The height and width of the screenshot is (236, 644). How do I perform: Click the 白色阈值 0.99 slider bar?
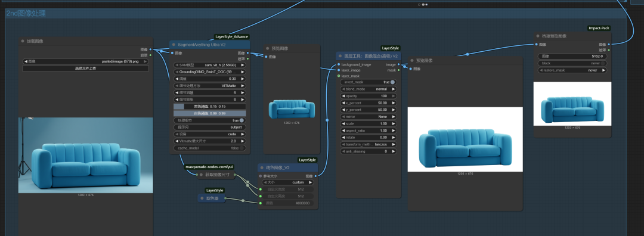coord(209,113)
